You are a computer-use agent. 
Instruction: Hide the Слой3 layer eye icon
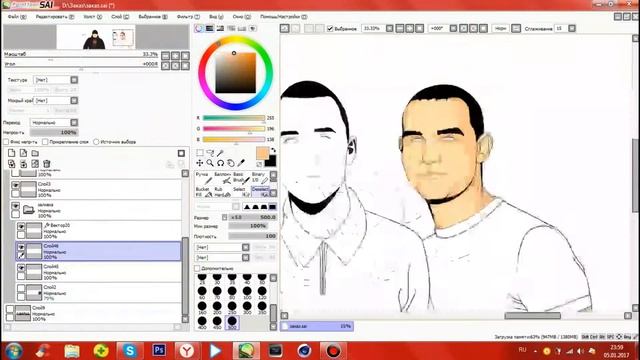coord(16,185)
